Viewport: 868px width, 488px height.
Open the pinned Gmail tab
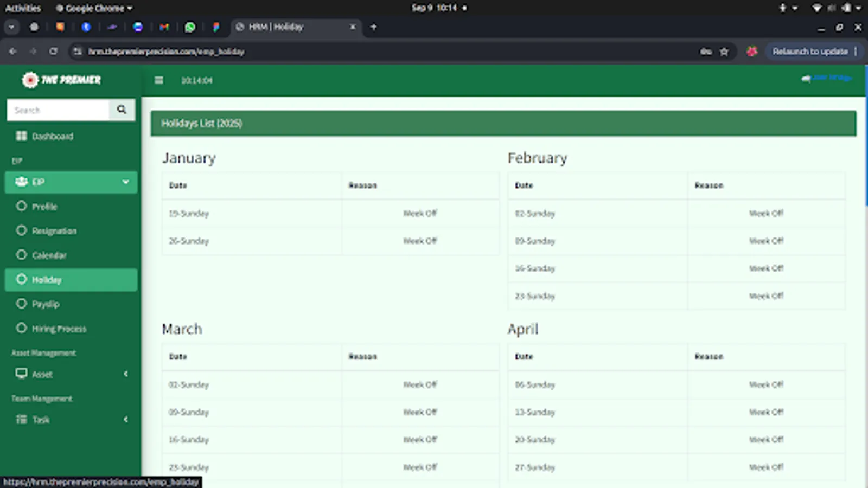(x=164, y=27)
